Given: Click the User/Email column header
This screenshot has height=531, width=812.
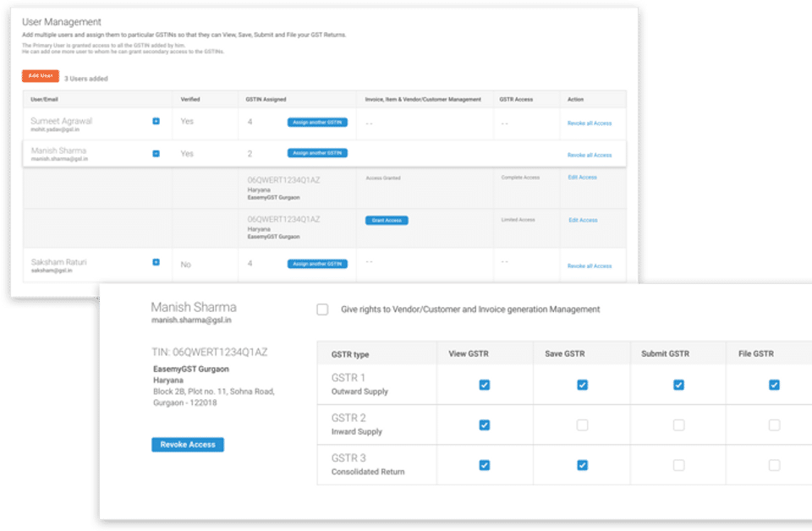Looking at the screenshot, I should point(44,100).
